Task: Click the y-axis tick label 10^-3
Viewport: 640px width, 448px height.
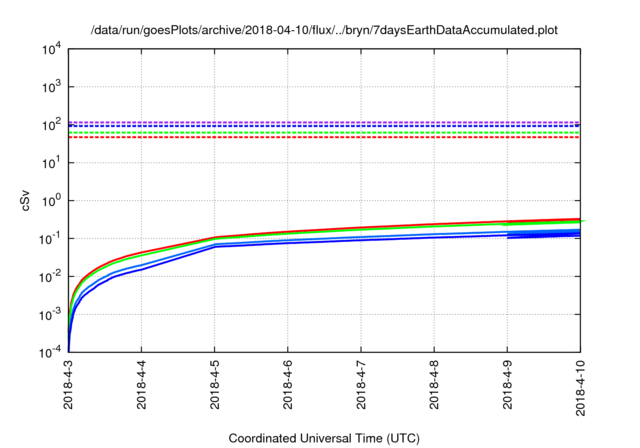Action: click(x=50, y=314)
